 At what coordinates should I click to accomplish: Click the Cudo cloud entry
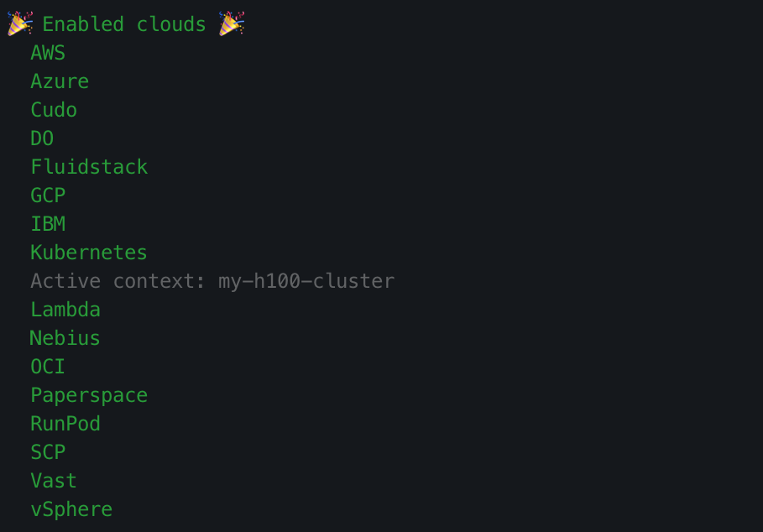[x=54, y=110]
